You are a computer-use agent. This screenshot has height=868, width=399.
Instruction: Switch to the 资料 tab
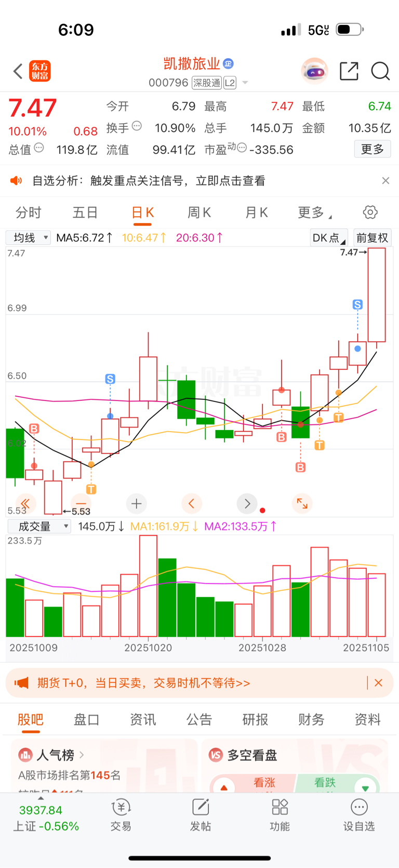point(367,720)
